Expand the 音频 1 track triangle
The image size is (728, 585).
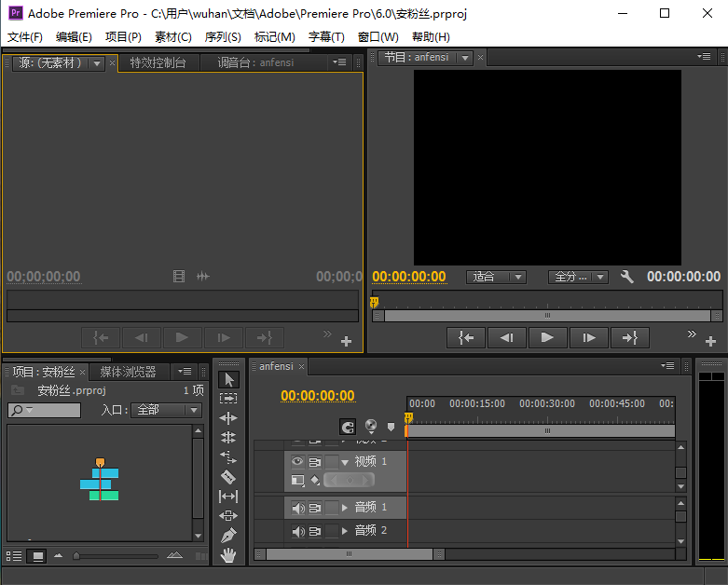pyautogui.click(x=345, y=508)
